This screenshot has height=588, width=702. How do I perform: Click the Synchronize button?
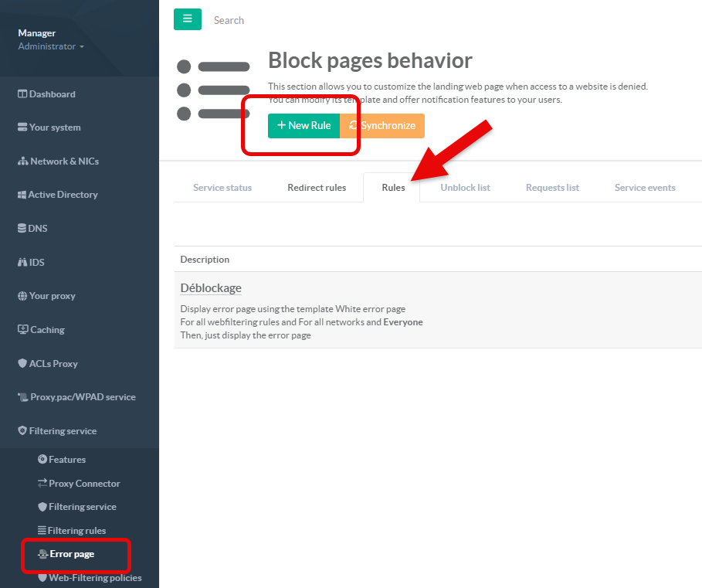pyautogui.click(x=382, y=126)
